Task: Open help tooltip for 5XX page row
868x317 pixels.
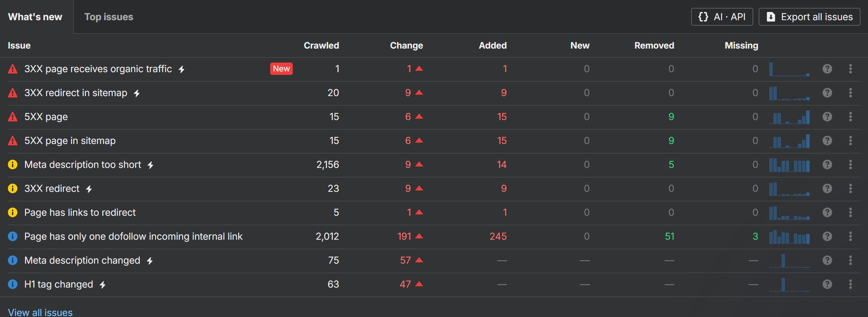Action: point(827,117)
